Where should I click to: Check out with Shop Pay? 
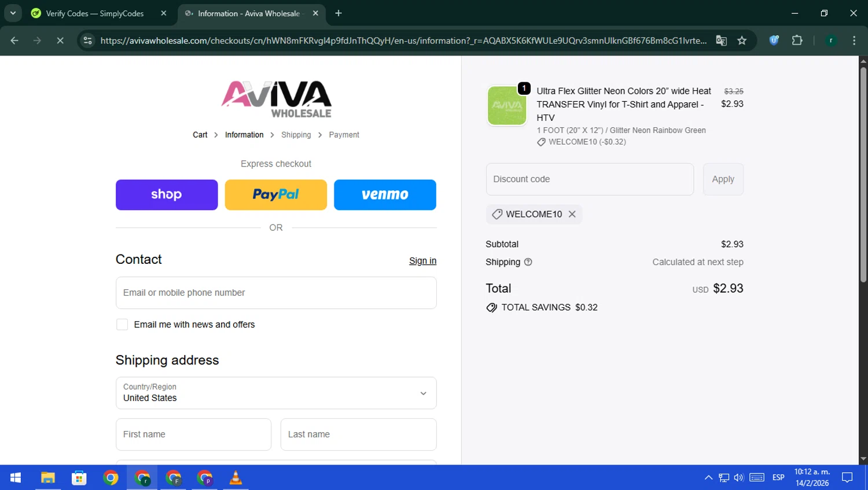(167, 195)
